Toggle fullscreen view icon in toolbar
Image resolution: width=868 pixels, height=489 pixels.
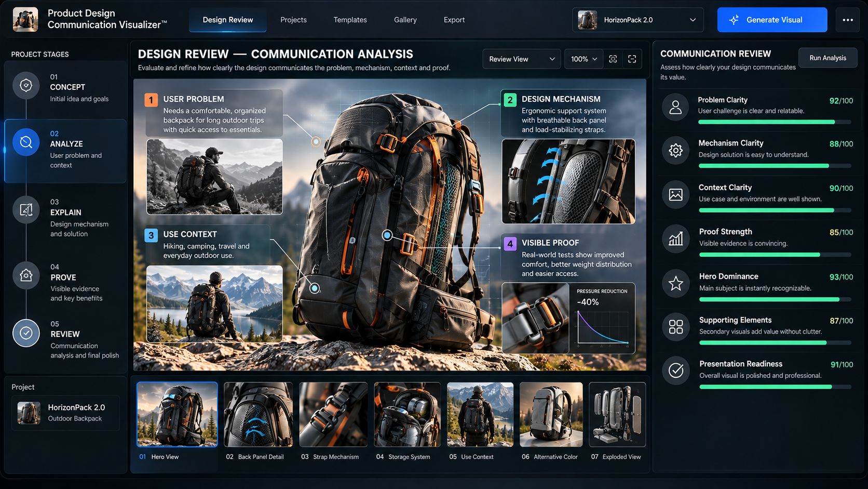tap(632, 59)
